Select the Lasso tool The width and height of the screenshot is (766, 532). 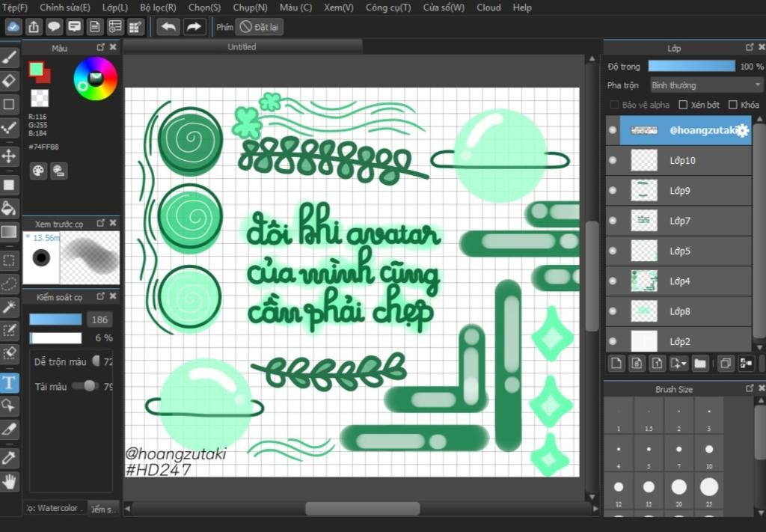pos(9,284)
